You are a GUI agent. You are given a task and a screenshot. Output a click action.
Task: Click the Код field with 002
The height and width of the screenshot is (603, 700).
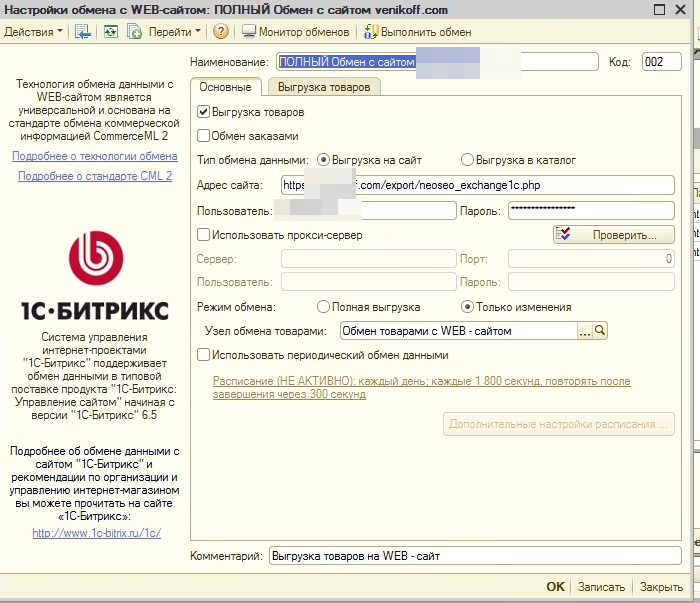(662, 62)
